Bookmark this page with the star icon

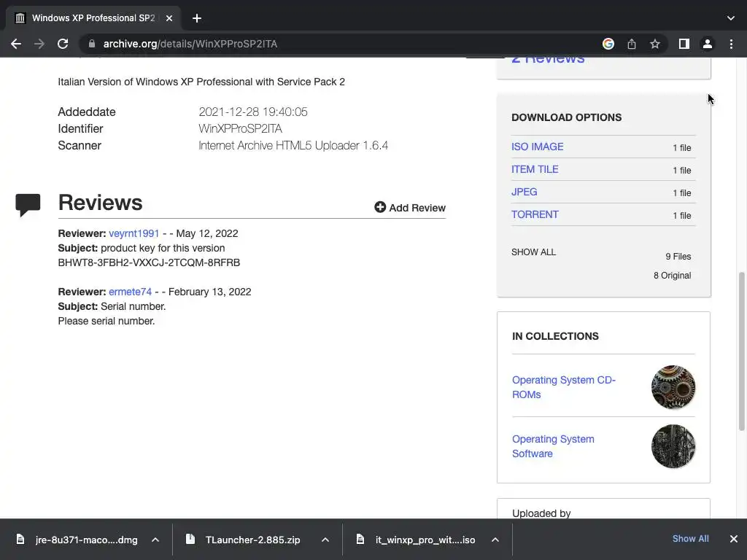[655, 44]
